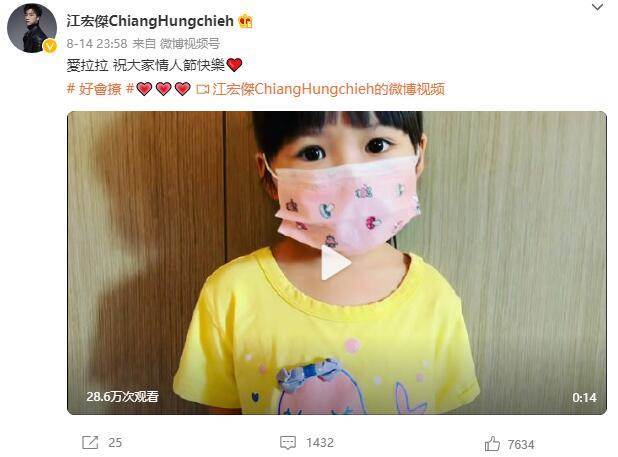618x457 pixels.
Task: Open the post options chevron menu
Action: click(598, 7)
